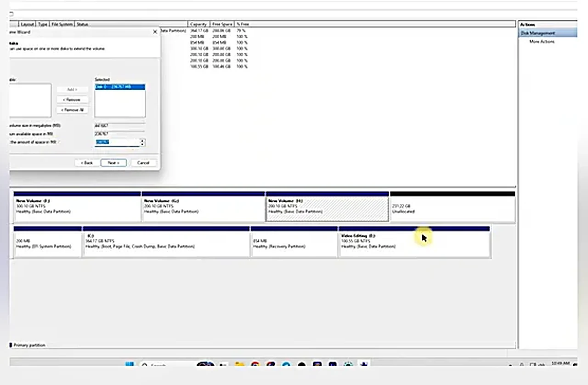This screenshot has height=385, width=588.
Task: Sort by the Status column header
Action: tap(131, 24)
